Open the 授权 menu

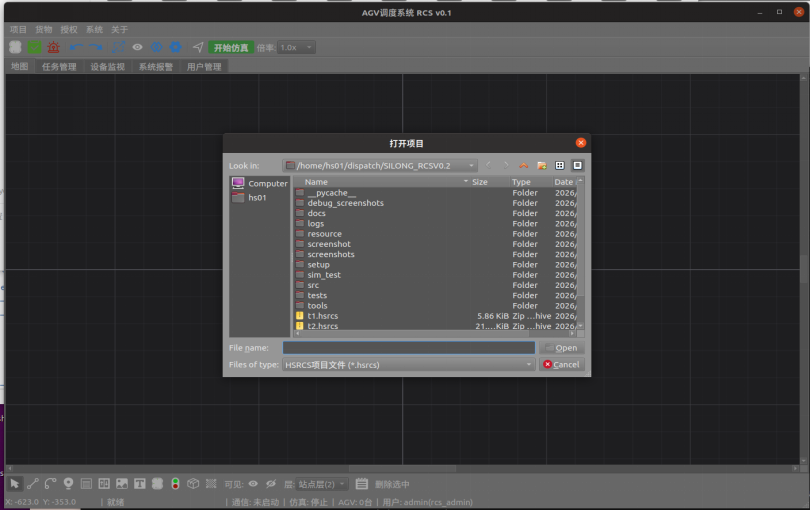pos(69,29)
